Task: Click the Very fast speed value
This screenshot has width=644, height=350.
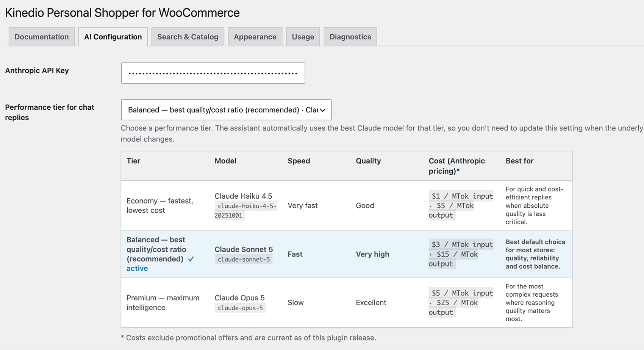Action: click(x=303, y=205)
